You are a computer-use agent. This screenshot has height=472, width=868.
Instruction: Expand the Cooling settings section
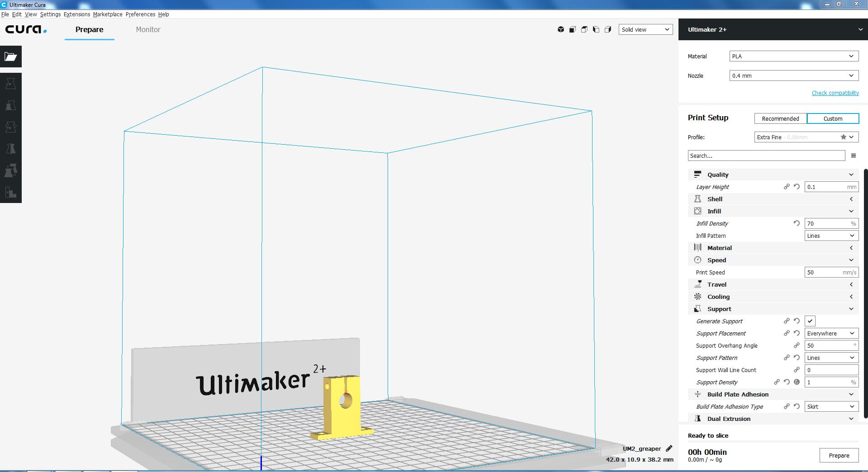coord(773,297)
